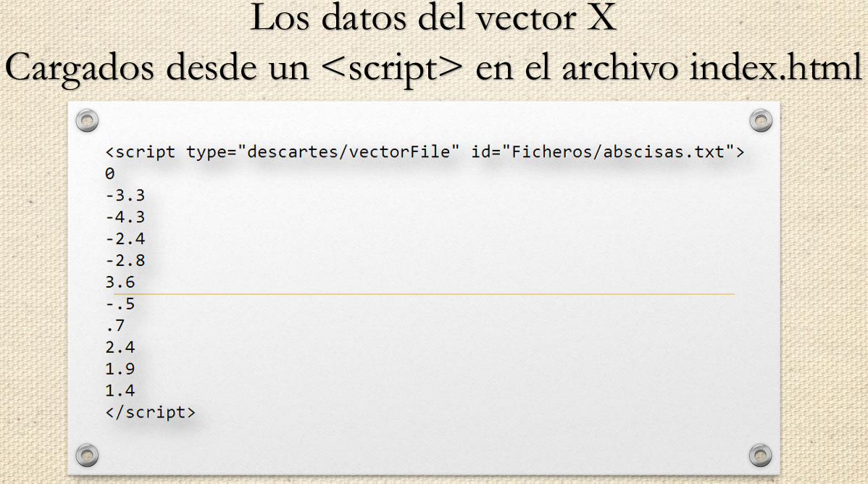This screenshot has height=484, width=868.
Task: Click the subtitle line mentioning index.html
Action: 433,67
